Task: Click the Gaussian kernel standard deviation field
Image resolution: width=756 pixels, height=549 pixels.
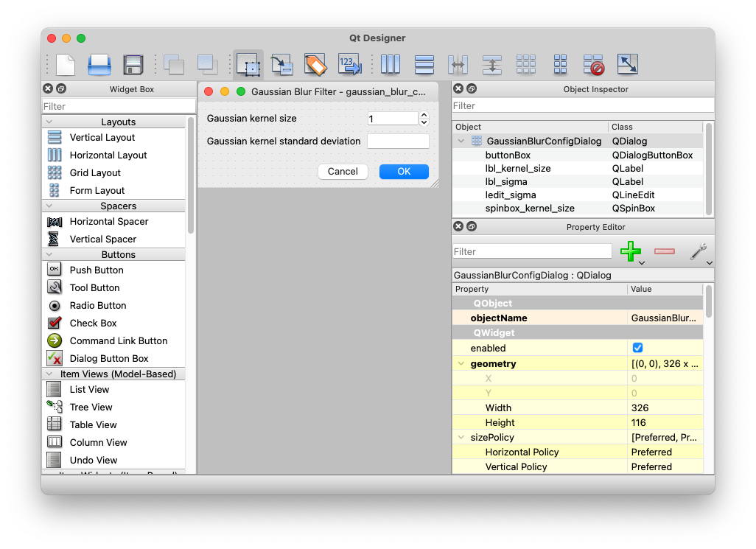Action: (x=398, y=141)
